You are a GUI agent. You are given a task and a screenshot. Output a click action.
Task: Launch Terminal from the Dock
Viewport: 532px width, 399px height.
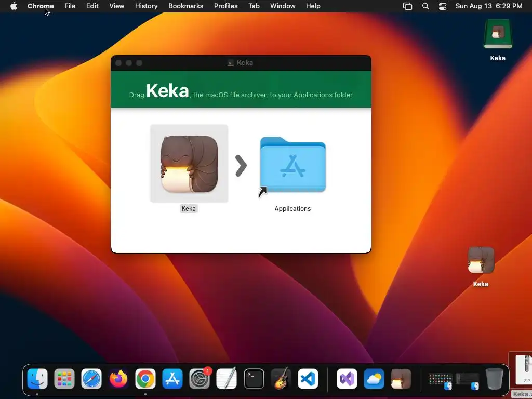[254, 379]
